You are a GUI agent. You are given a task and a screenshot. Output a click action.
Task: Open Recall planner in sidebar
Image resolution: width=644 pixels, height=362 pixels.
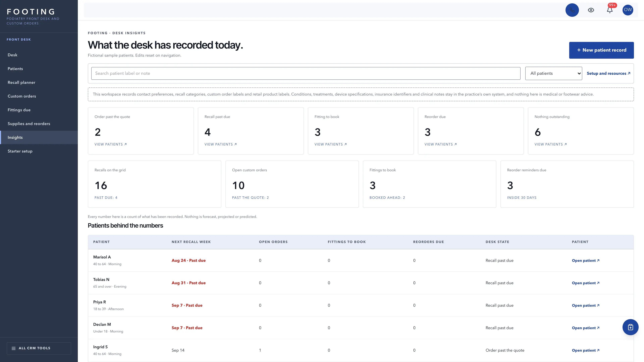(21, 82)
